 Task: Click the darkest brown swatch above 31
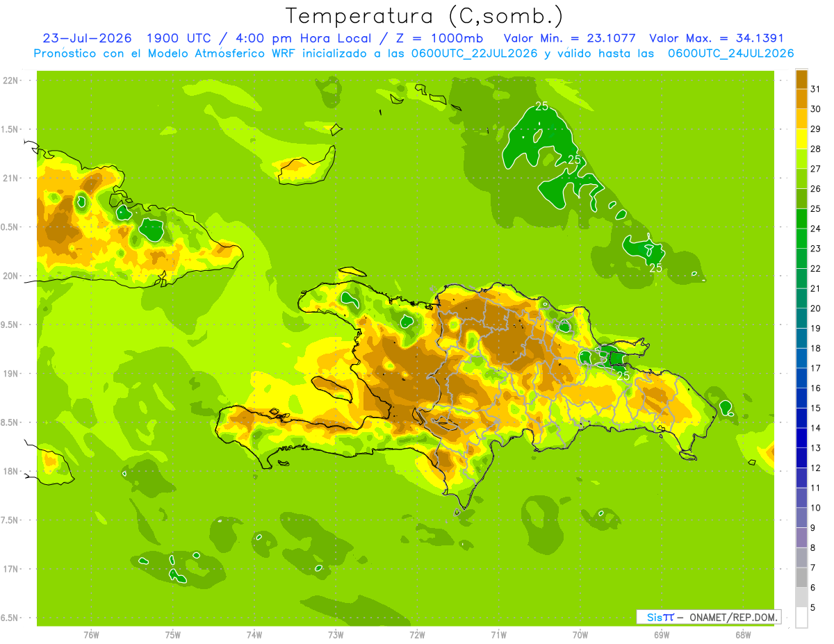[x=801, y=79]
